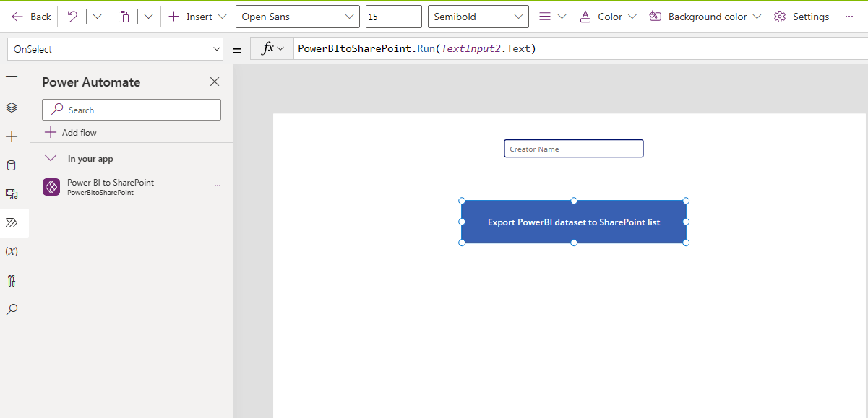Select the Power Automate sidebar icon
Image resolution: width=868 pixels, height=418 pixels.
[11, 222]
